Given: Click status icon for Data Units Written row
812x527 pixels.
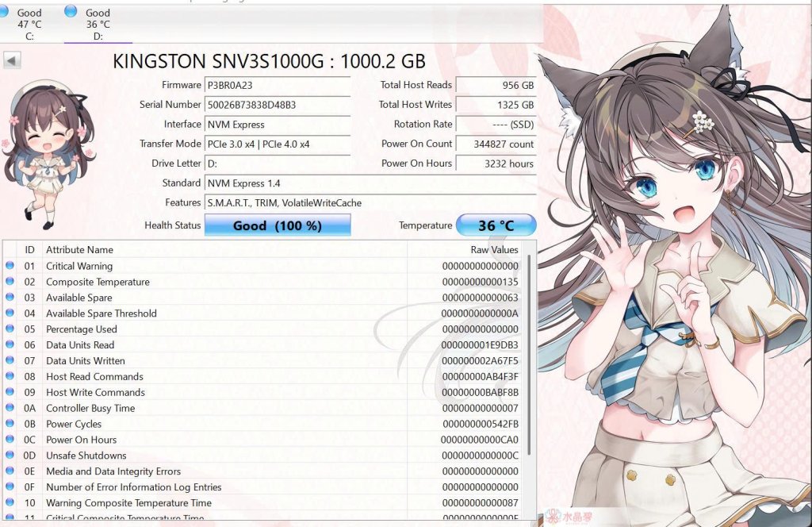Looking at the screenshot, I should coord(10,360).
